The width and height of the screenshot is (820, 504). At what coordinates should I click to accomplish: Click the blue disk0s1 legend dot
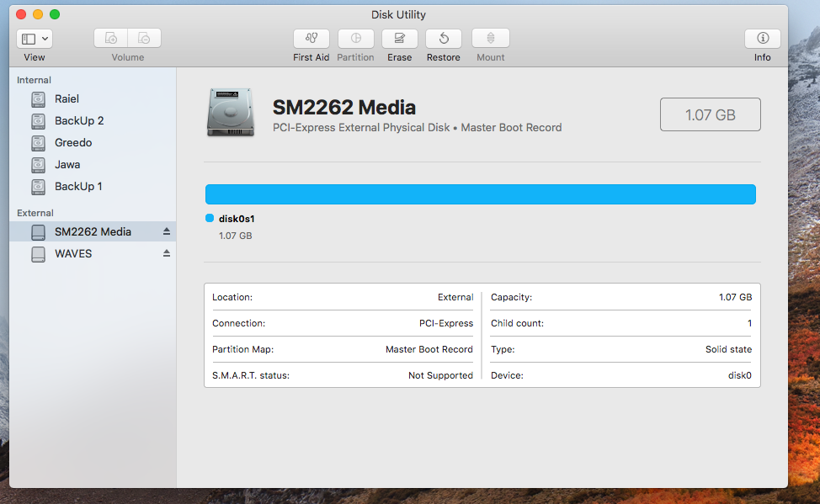point(210,218)
